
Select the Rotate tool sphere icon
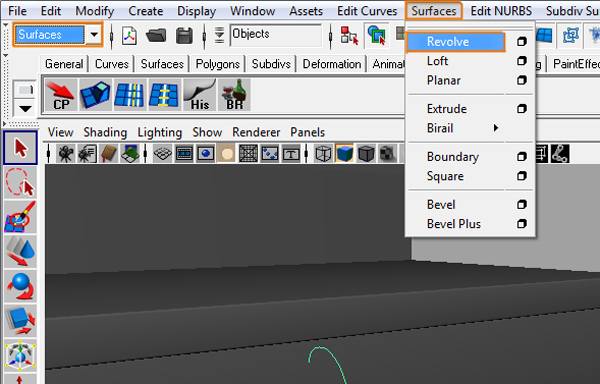[20, 286]
